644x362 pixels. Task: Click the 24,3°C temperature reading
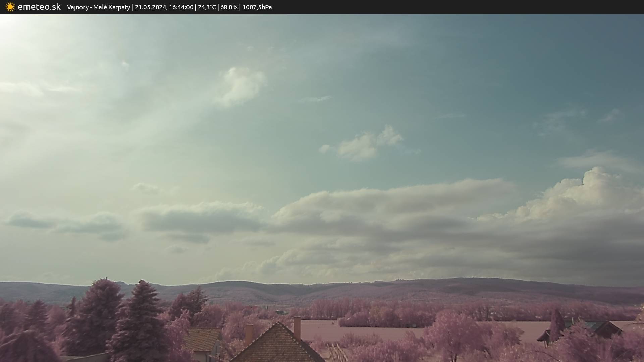coord(207,7)
